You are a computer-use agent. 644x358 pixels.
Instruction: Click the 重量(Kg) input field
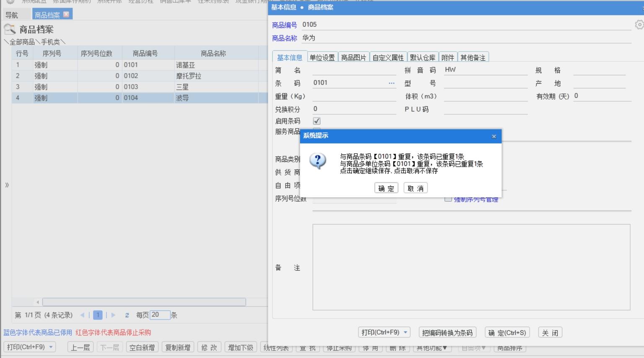tap(354, 96)
